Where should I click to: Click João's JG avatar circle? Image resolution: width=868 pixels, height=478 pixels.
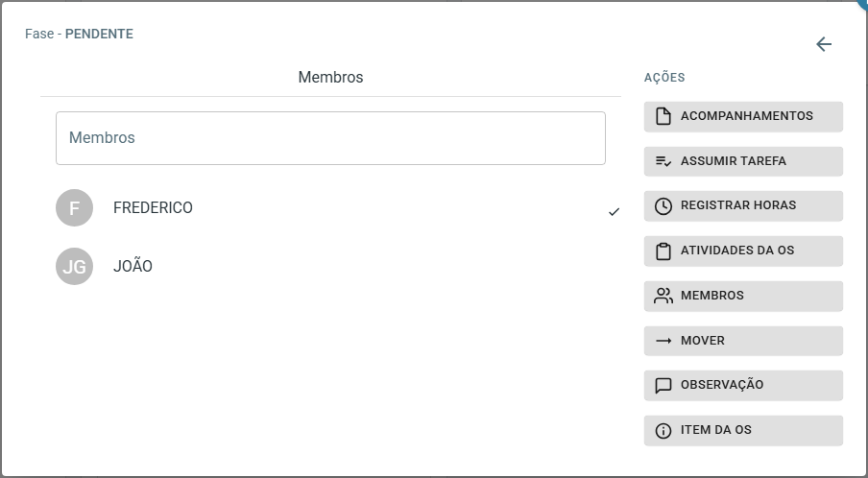click(74, 266)
